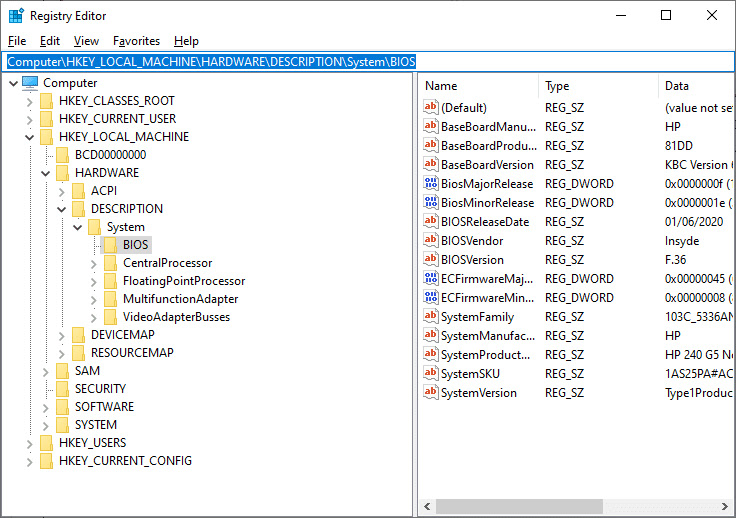Click the right arrow of horizontal scrollbar
The width and height of the screenshot is (736, 518).
725,507
